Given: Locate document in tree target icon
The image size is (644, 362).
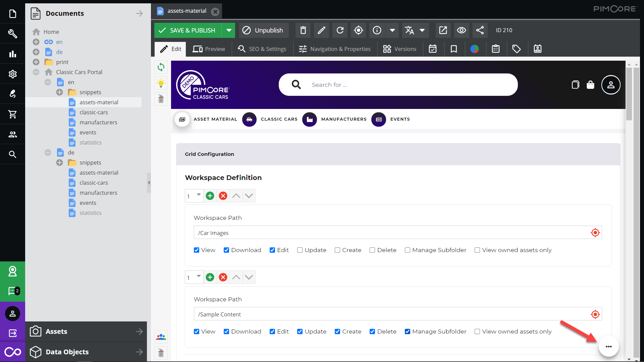Looking at the screenshot, I should tap(358, 30).
